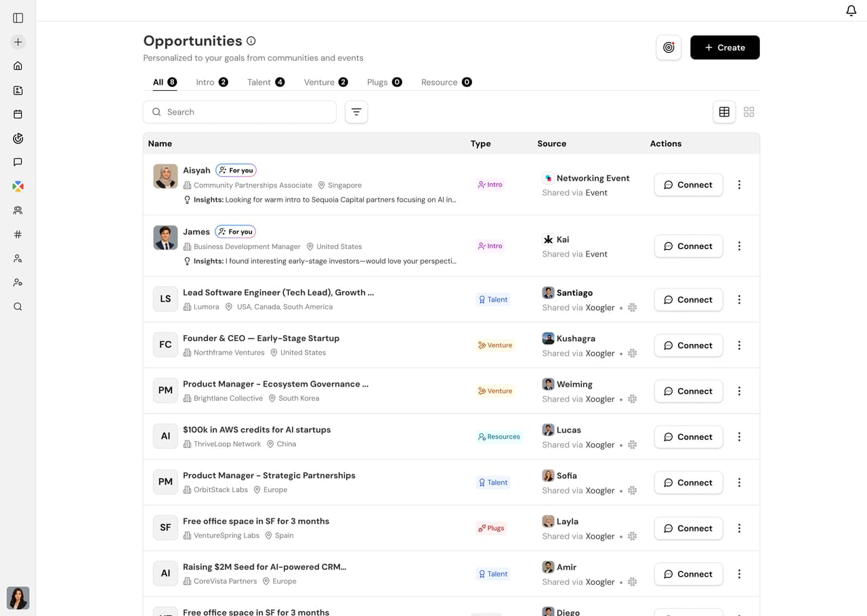This screenshot has height=616, width=867.
Task: Open the hashtag channels icon in sidebar
Action: click(18, 234)
